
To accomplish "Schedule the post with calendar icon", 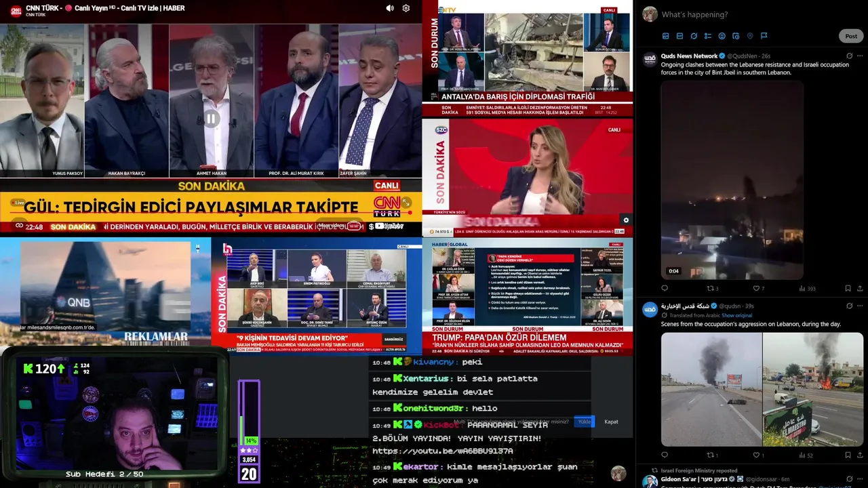I will coord(736,36).
